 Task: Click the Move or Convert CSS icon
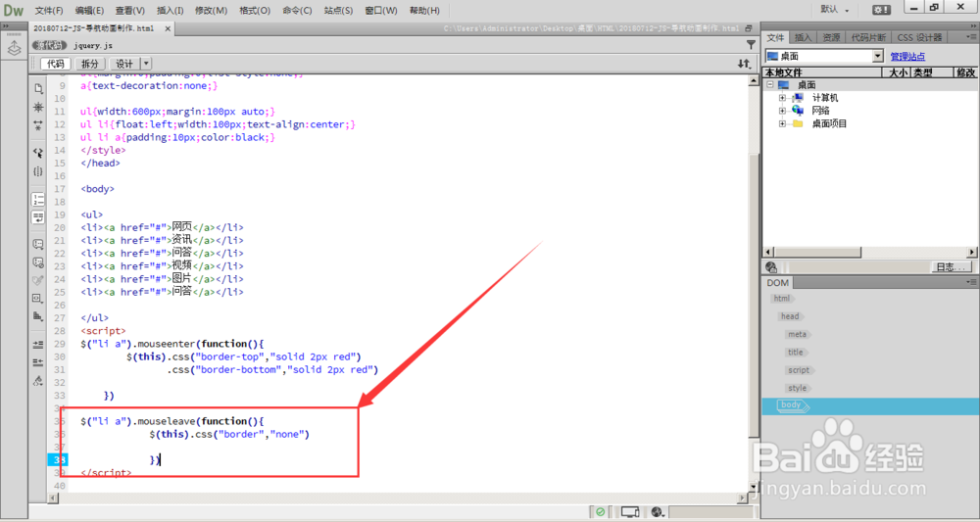(x=38, y=316)
